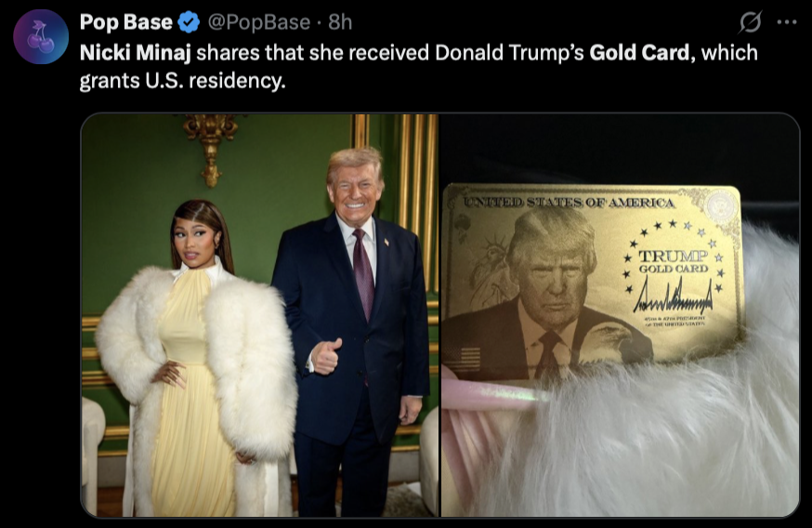Click the TRUMP GOLD CARD lettering
The image size is (812, 528).
tap(674, 261)
